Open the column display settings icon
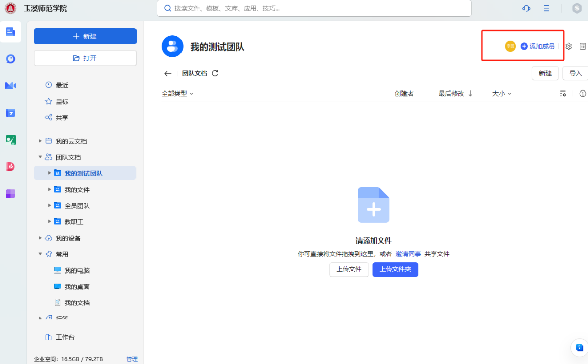Viewport: 588px width, 364px height. pyautogui.click(x=563, y=94)
